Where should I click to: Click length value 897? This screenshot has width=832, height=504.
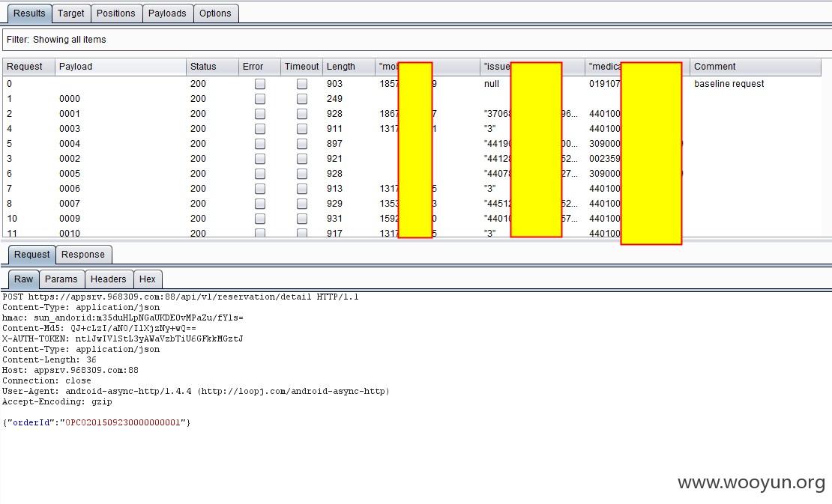(x=334, y=144)
